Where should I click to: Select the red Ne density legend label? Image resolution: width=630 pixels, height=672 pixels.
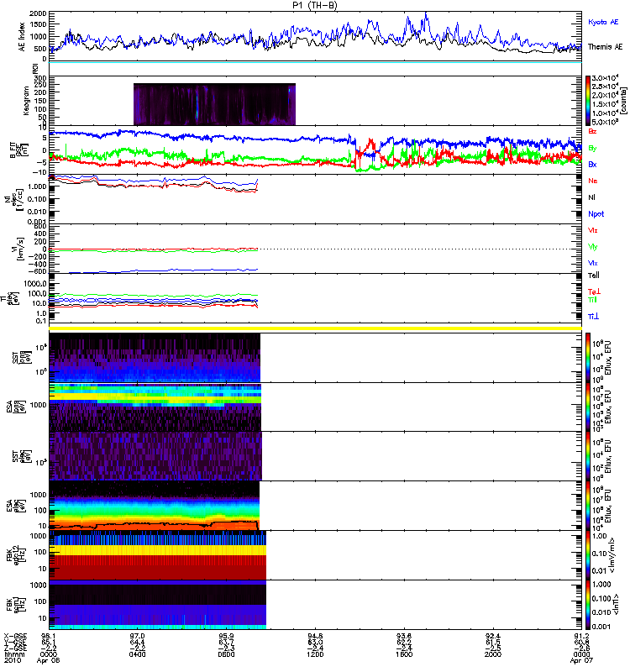(592, 181)
